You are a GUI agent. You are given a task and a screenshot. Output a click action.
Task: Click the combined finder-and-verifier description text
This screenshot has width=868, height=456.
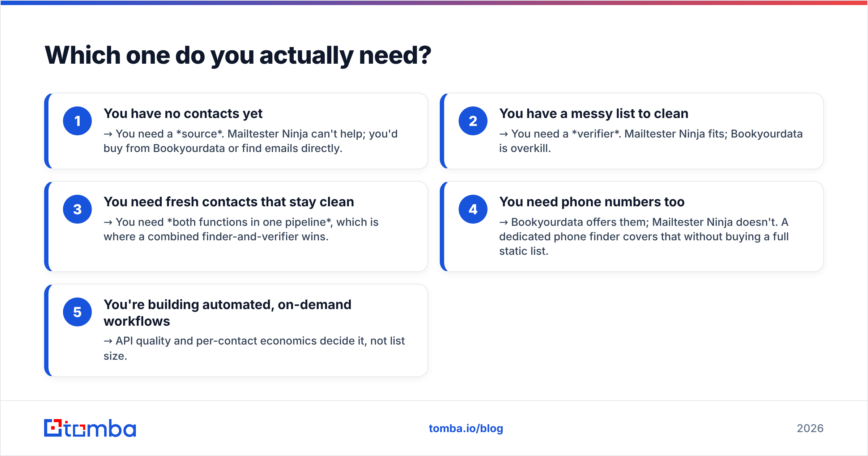[241, 229]
